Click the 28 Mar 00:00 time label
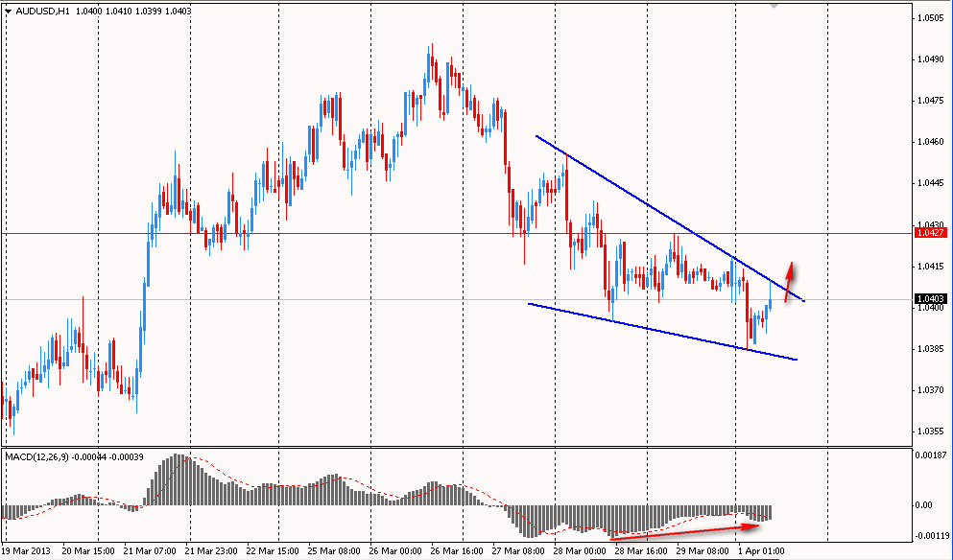The image size is (953, 560). pos(581,550)
